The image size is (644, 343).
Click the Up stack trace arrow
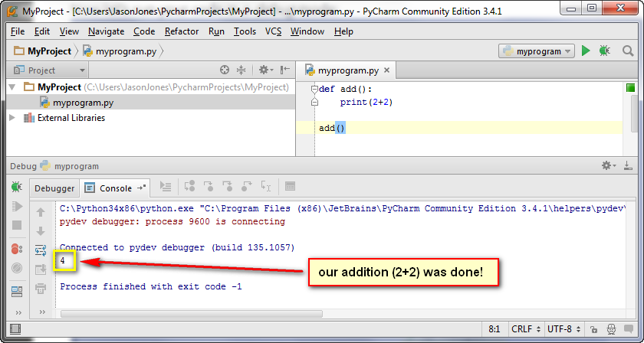point(41,212)
